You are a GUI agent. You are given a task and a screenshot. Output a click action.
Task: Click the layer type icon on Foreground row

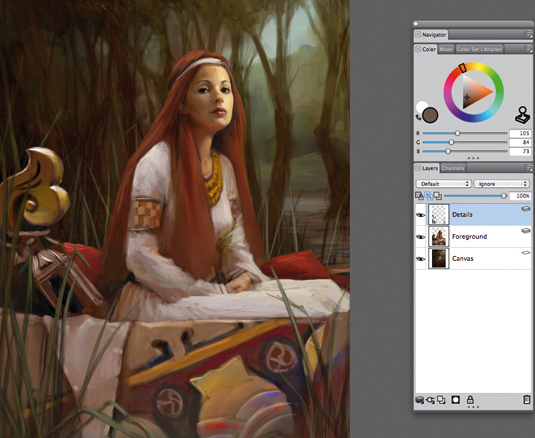[526, 231]
